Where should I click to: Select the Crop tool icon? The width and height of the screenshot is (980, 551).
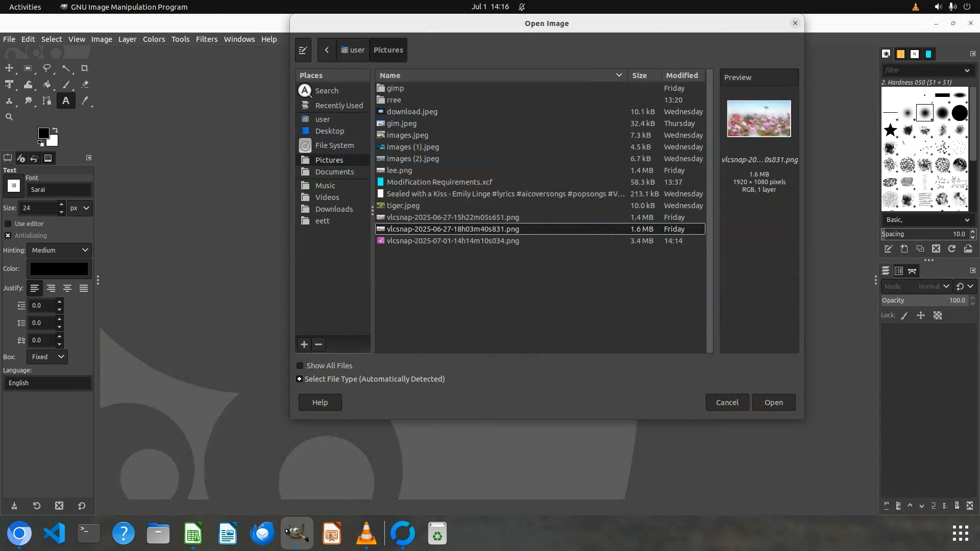click(85, 68)
